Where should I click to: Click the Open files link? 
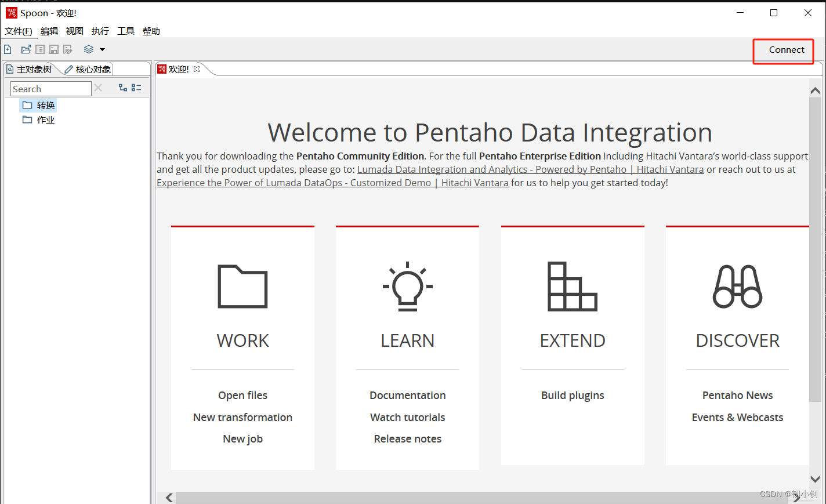click(242, 396)
